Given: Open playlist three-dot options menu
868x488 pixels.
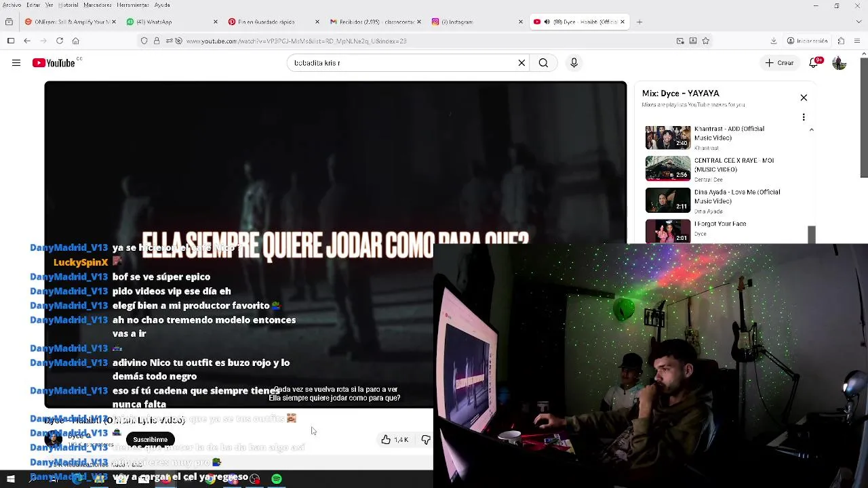Looking at the screenshot, I should 804,117.
